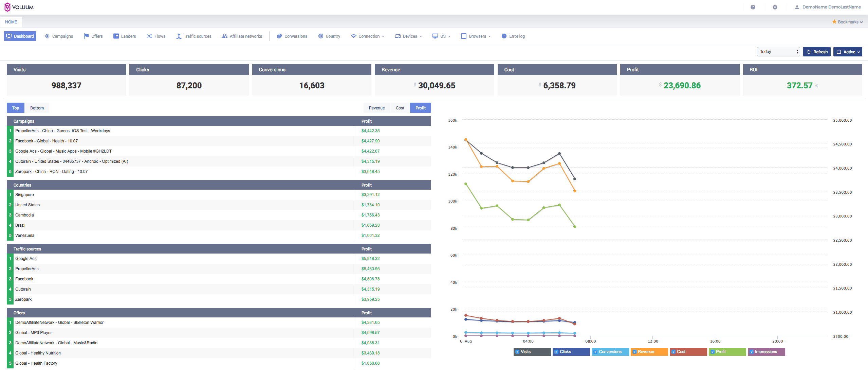Uncheck the Visits chart series checkbox
The height and width of the screenshot is (382, 868).
click(517, 352)
